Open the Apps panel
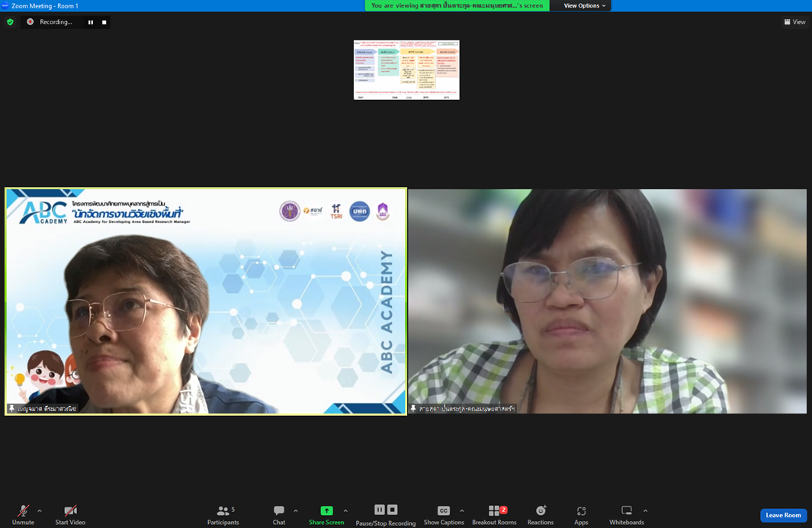812x528 pixels. [x=581, y=514]
